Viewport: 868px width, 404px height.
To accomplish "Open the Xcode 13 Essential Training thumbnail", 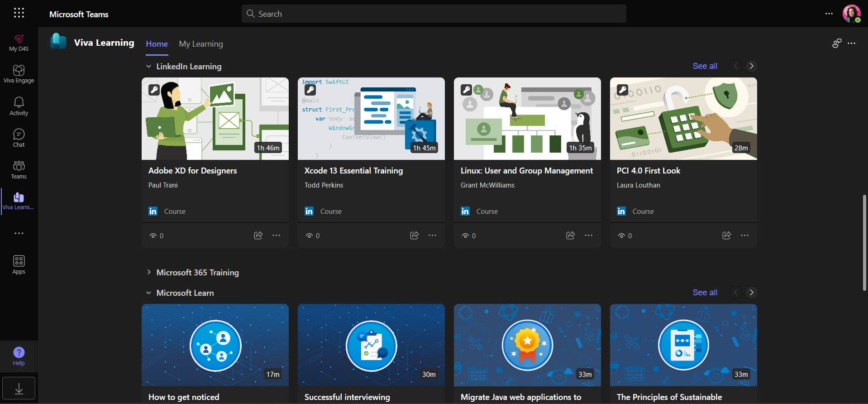I will click(x=371, y=119).
